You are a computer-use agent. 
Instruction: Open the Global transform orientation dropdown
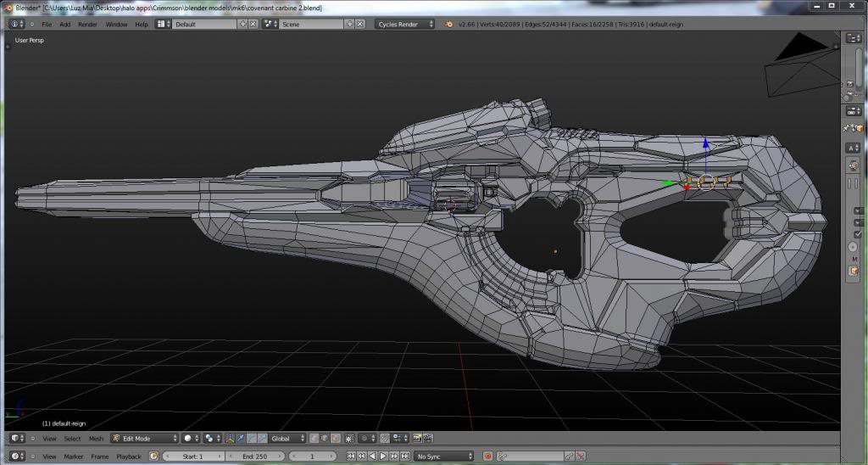coord(287,439)
